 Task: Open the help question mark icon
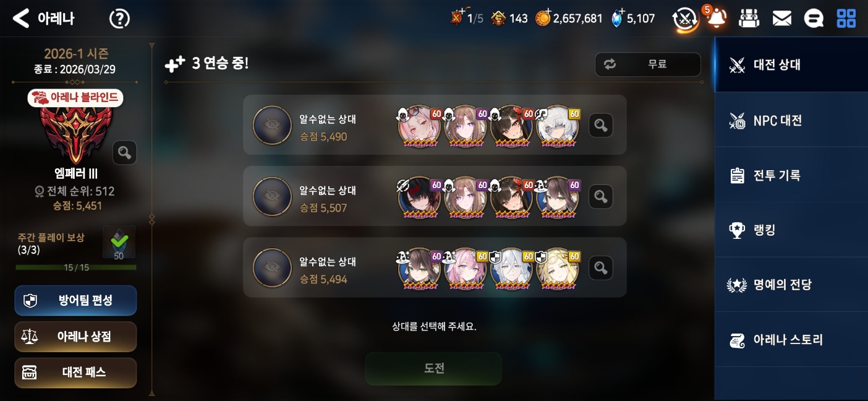click(119, 19)
